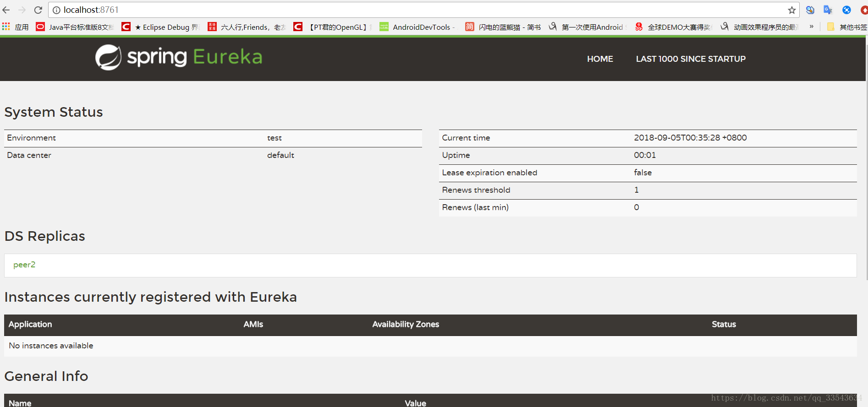Viewport: 868px width, 407px height.
Task: Open the globe-and-monitor extension icon left of Translate
Action: (810, 10)
